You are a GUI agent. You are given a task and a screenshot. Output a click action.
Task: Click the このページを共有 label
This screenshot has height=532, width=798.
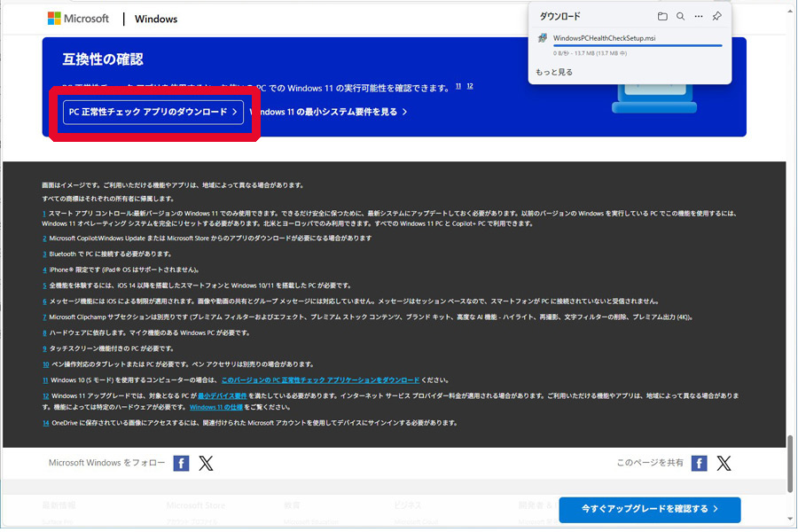pyautogui.click(x=650, y=463)
